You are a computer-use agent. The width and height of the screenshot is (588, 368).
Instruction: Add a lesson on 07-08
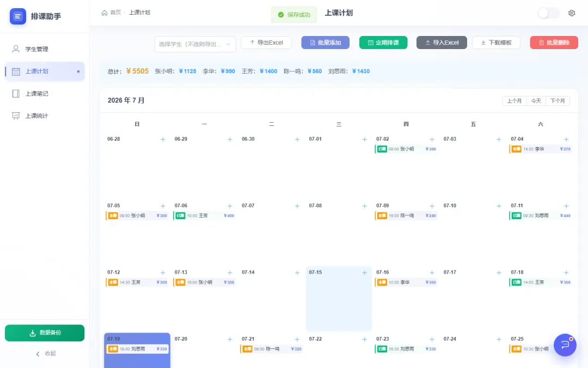click(x=364, y=206)
